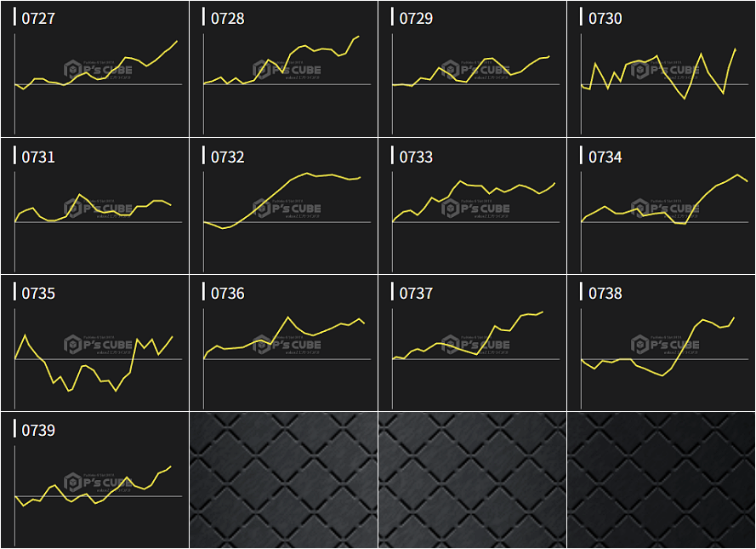Click the P's CUBE logo in graph 0732
Image resolution: width=756 pixels, height=549 pixels.
pos(287,209)
